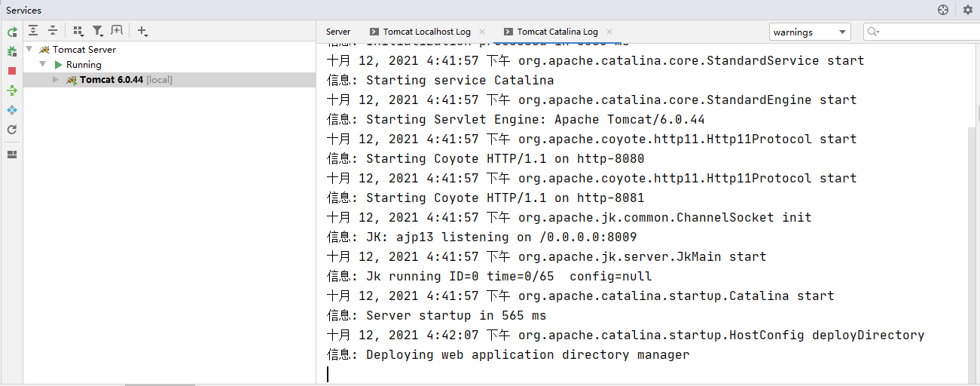
Task: Click the JkMain start log line
Action: pos(546,256)
